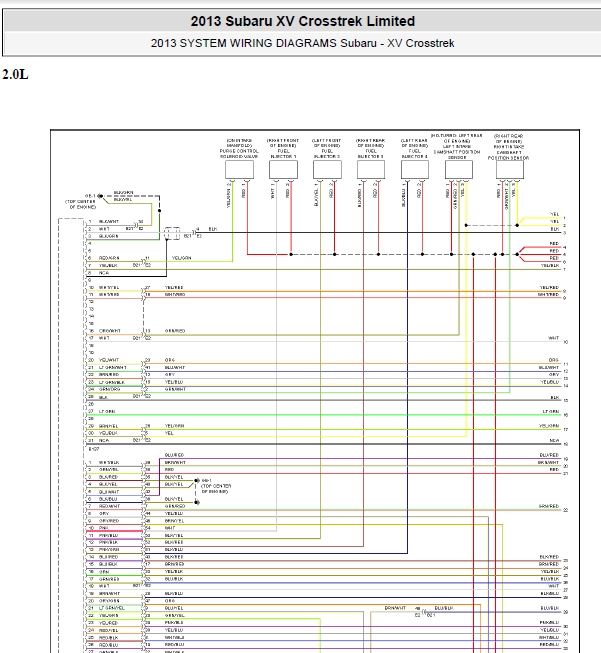Viewport: 601px width, 653px height.
Task: Click the 'RED/BLK' label at pin 25
Action: pos(108,638)
